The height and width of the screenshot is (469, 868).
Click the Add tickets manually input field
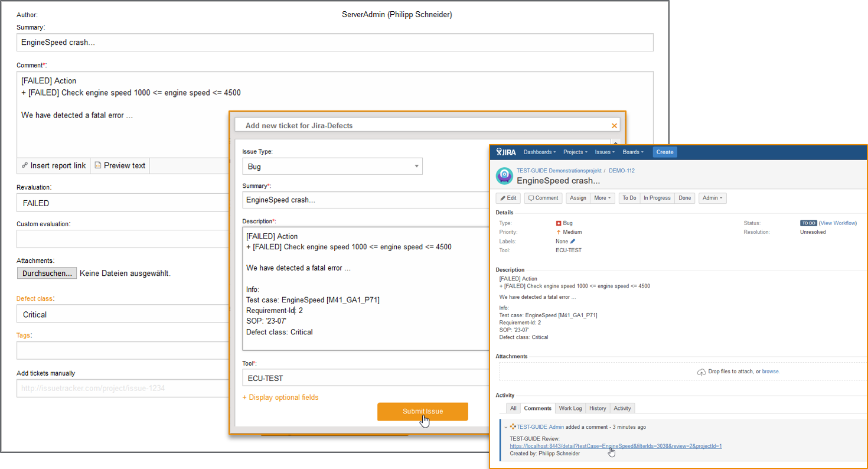pyautogui.click(x=123, y=389)
